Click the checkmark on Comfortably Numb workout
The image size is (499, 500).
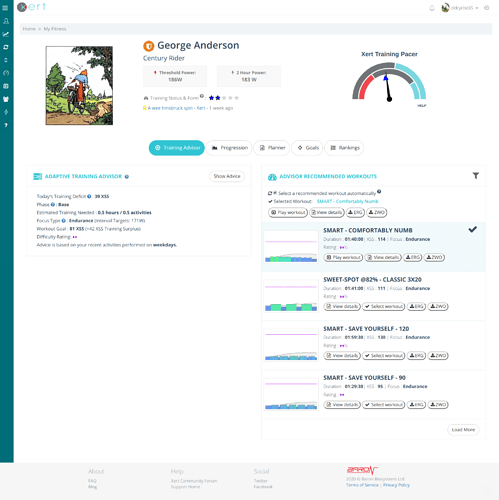tap(472, 229)
